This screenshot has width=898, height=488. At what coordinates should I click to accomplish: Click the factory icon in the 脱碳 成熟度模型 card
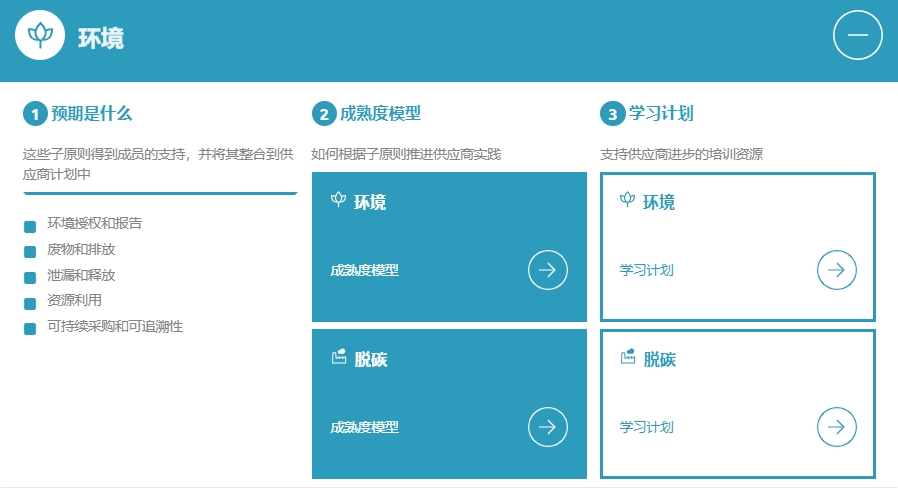click(x=338, y=357)
